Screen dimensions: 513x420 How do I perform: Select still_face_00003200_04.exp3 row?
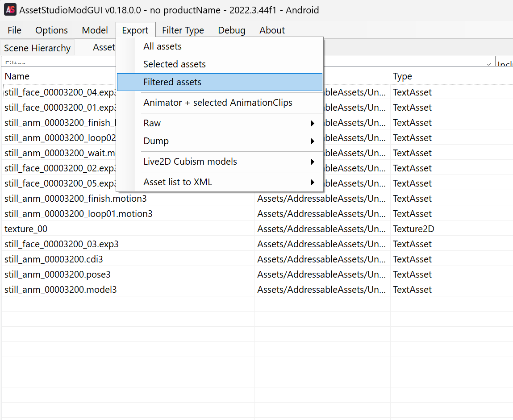coord(60,92)
